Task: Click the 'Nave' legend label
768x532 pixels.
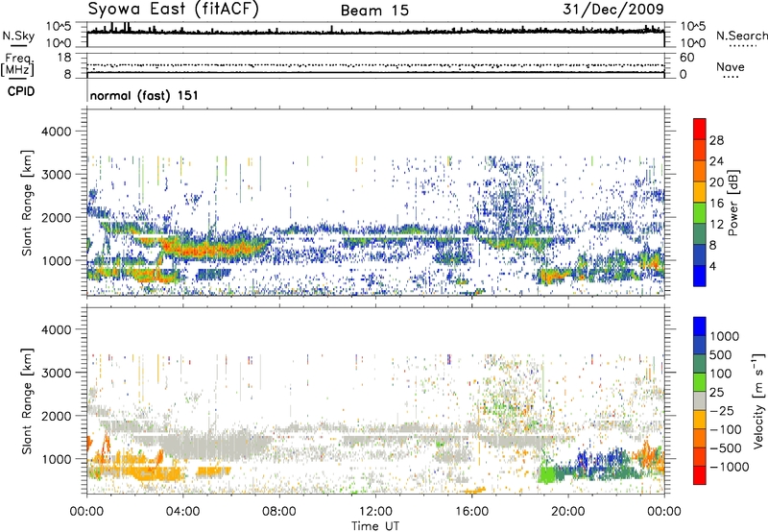Action: click(x=730, y=66)
